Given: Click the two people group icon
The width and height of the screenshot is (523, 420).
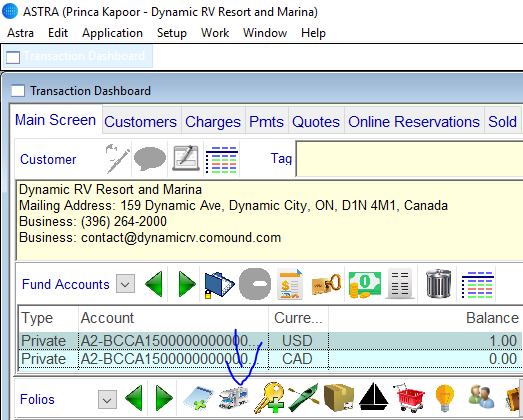Looking at the screenshot, I should (481, 397).
